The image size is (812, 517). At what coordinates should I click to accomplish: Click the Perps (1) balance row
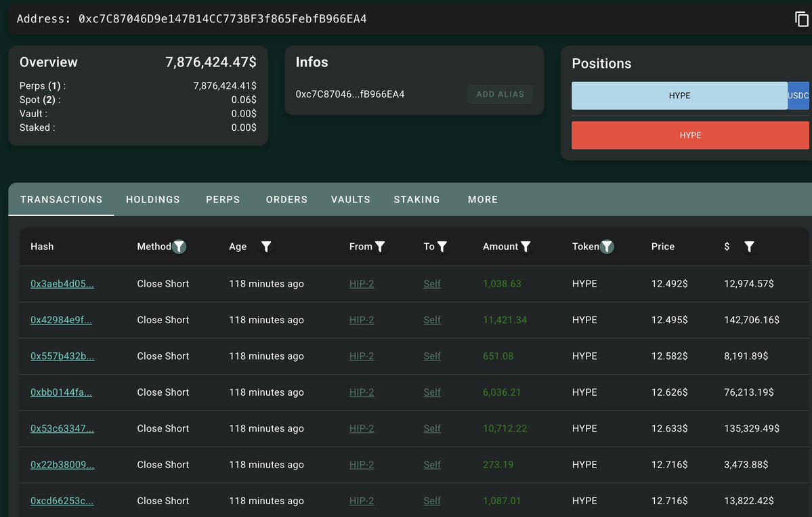[x=137, y=86]
